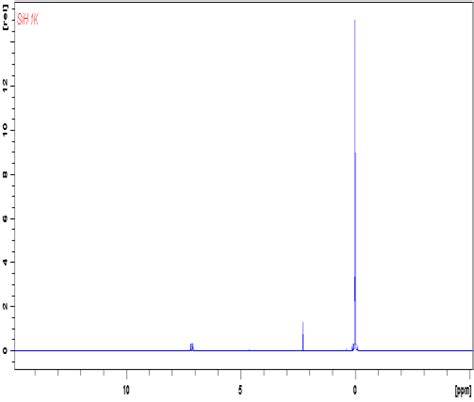Click the "12" tick label on intensity axis
This screenshot has height=402, width=474.
[5, 86]
